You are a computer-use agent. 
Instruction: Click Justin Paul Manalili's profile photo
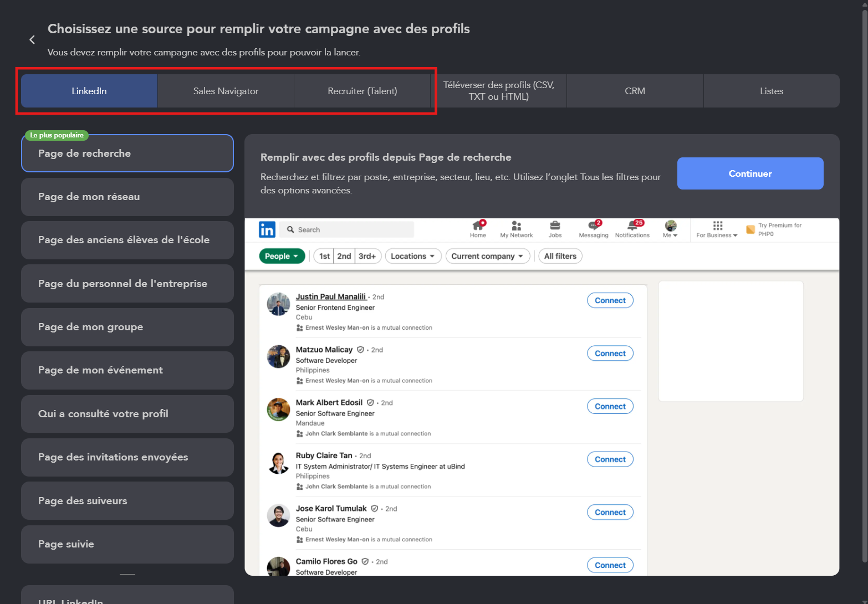278,304
